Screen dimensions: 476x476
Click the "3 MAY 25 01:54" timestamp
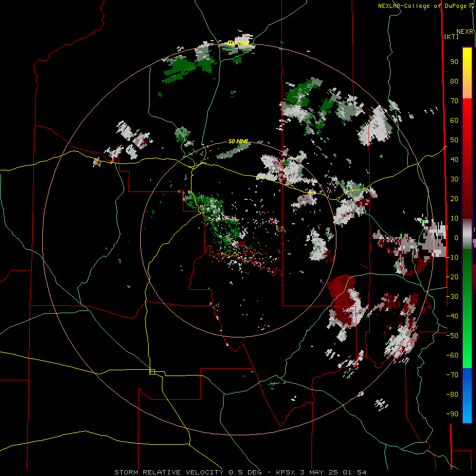pyautogui.click(x=333, y=472)
